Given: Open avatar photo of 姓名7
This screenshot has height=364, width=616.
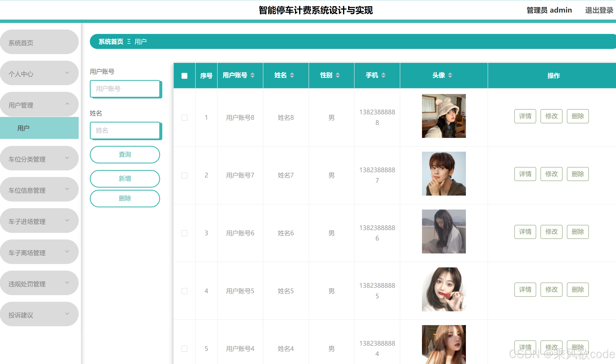Looking at the screenshot, I should pos(444,174).
